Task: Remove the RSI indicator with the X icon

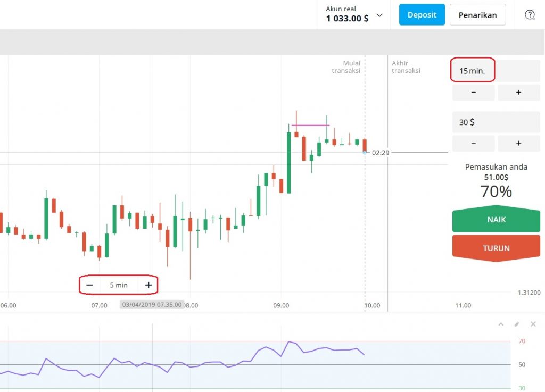Action: click(533, 324)
